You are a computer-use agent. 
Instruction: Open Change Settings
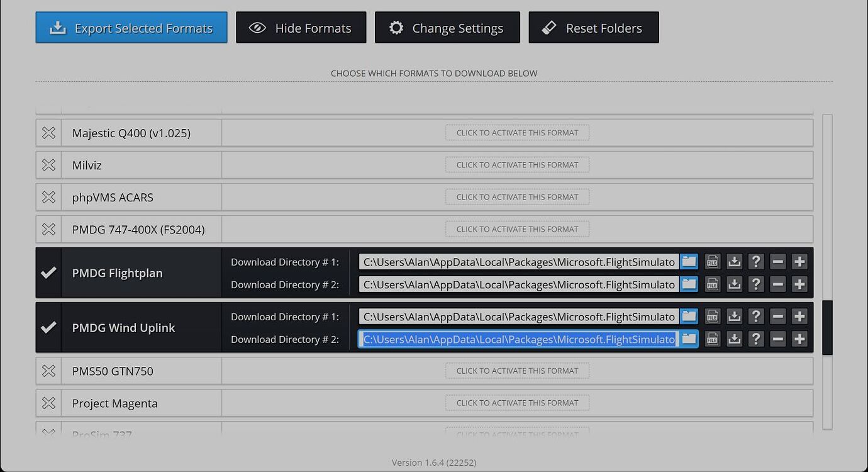pyautogui.click(x=447, y=28)
